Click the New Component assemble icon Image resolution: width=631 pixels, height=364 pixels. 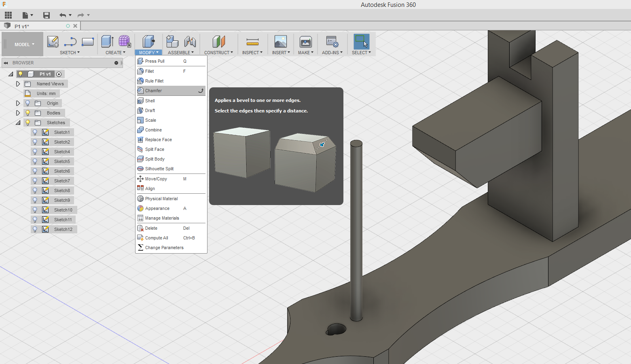(x=172, y=41)
